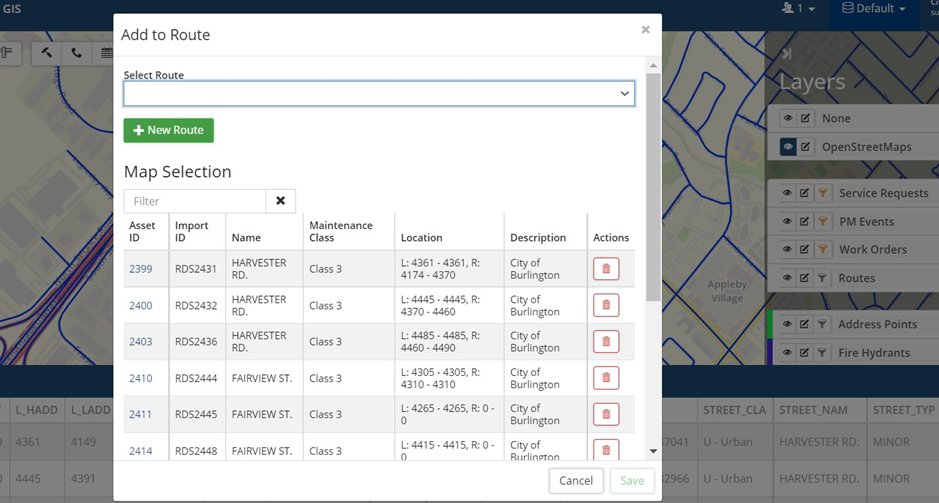939x503 pixels.
Task: Clear the filter with the X icon
Action: (x=281, y=201)
